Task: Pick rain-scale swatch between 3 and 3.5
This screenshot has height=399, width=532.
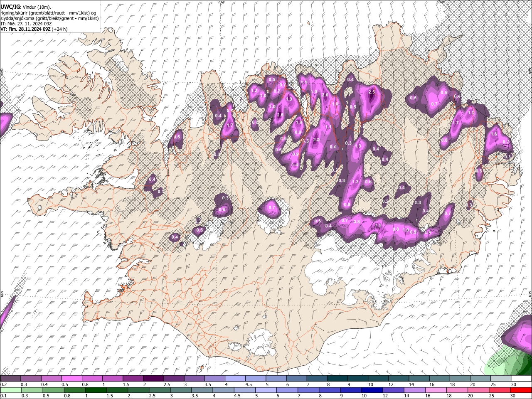Action: pyautogui.click(x=181, y=390)
